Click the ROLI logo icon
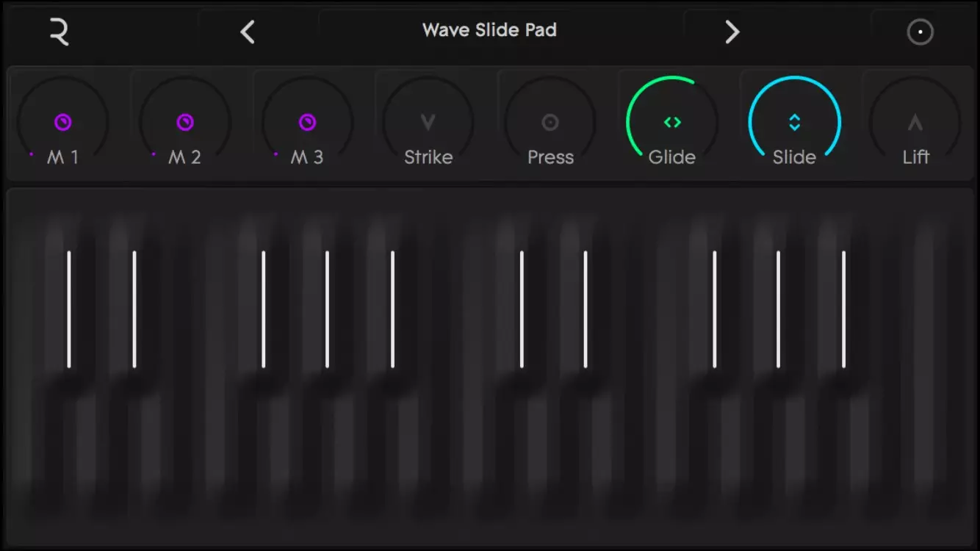Image resolution: width=980 pixels, height=551 pixels. click(x=60, y=32)
